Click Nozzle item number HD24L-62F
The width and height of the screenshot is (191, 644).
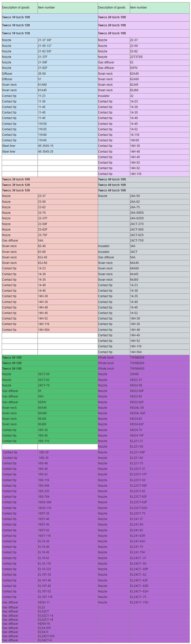138,413
